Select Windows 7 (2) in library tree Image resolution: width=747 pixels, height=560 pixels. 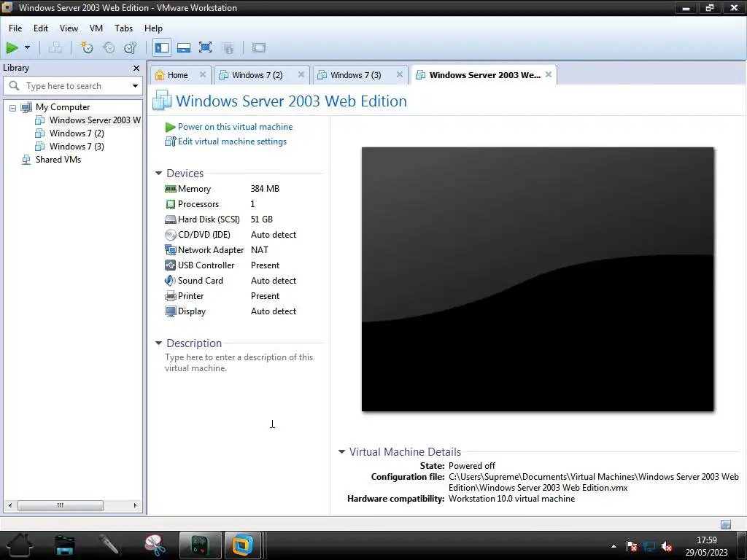point(76,133)
